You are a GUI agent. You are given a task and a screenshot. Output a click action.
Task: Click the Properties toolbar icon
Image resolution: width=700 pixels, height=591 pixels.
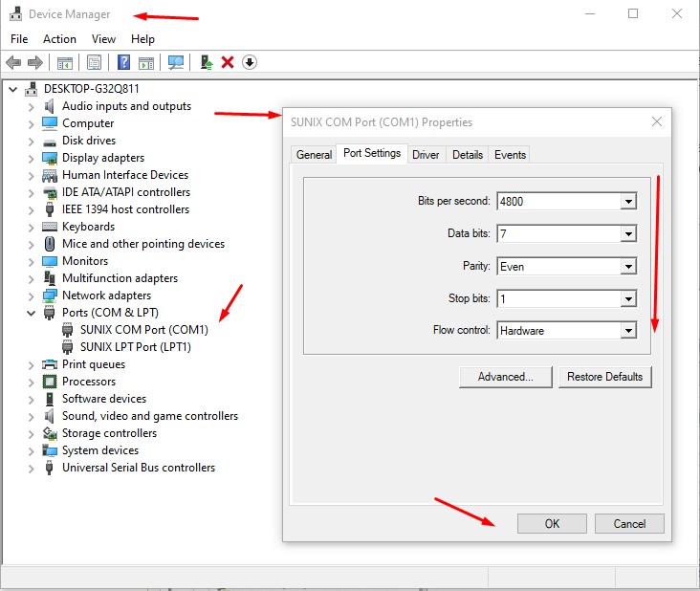pyautogui.click(x=95, y=62)
